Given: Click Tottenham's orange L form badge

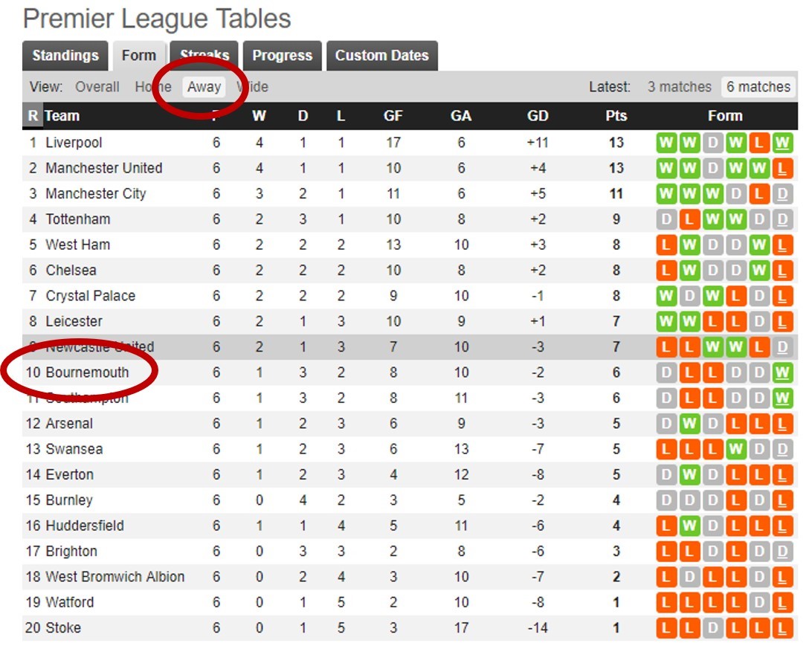Looking at the screenshot, I should tap(689, 219).
